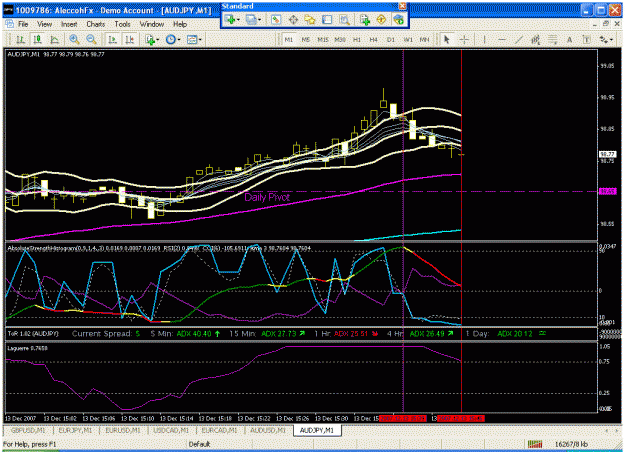Viewport: 625px width, 452px height.
Task: Click the Daily Pivot chart label
Action: (x=267, y=197)
